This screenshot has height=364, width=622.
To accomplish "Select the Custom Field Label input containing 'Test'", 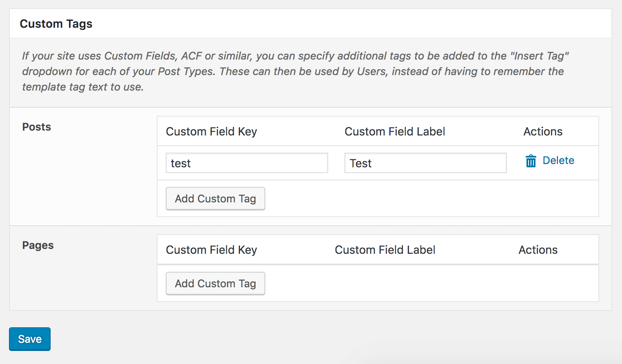I will click(425, 163).
